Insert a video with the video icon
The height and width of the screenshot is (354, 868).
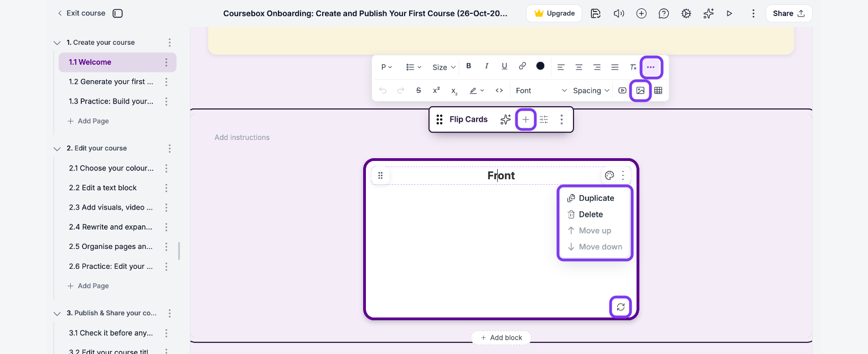click(623, 91)
